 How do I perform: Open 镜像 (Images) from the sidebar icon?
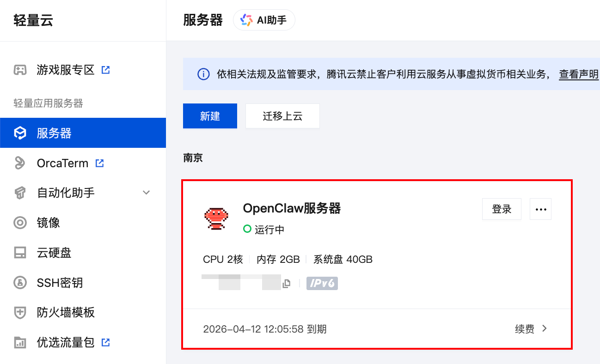click(x=19, y=223)
